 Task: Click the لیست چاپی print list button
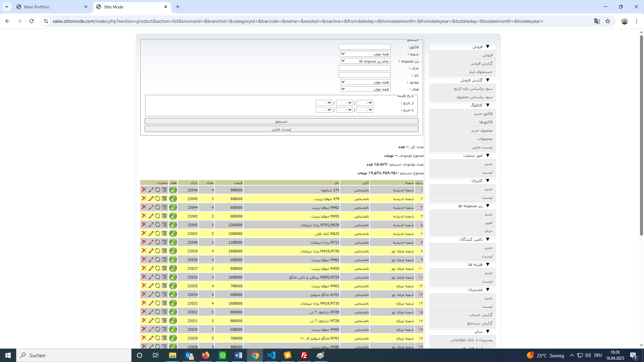coord(281,129)
